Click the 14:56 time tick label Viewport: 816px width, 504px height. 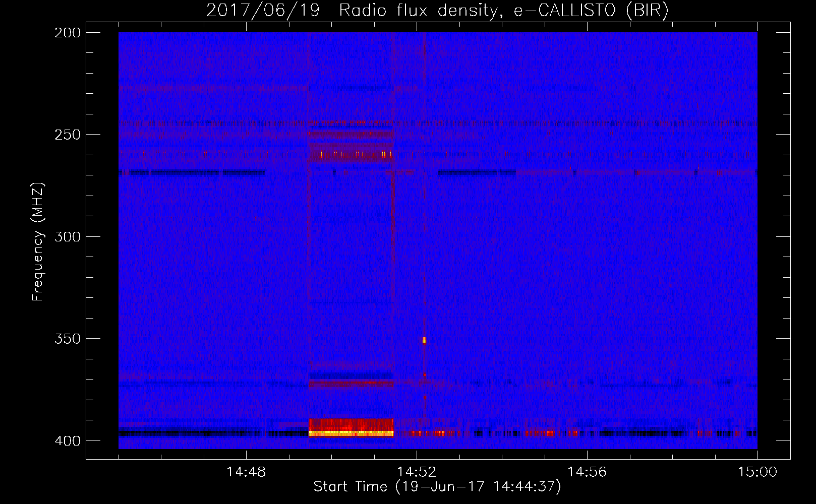587,472
